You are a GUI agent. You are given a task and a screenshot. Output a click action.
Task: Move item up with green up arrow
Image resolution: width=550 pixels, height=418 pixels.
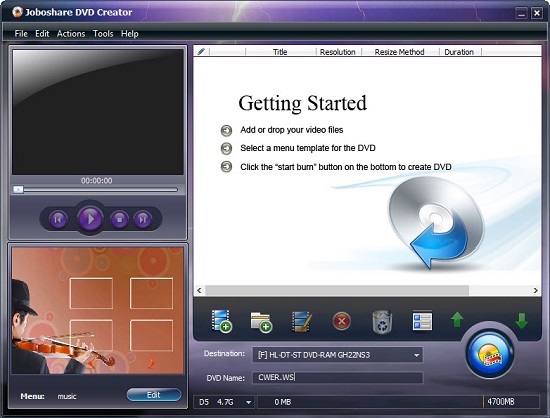[457, 320]
